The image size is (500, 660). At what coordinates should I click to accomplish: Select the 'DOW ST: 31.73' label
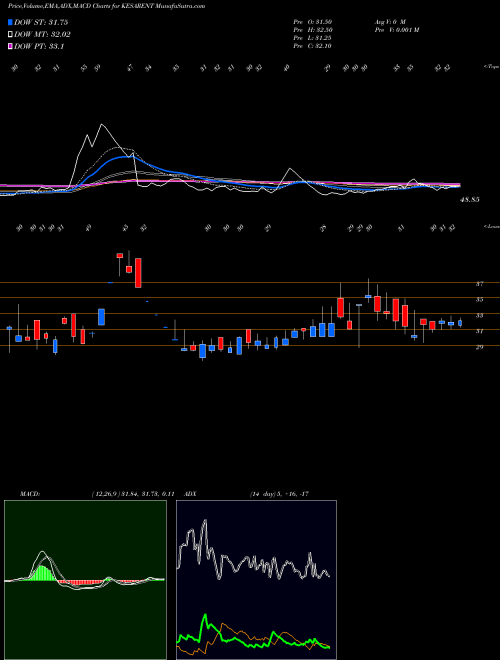coord(41,22)
